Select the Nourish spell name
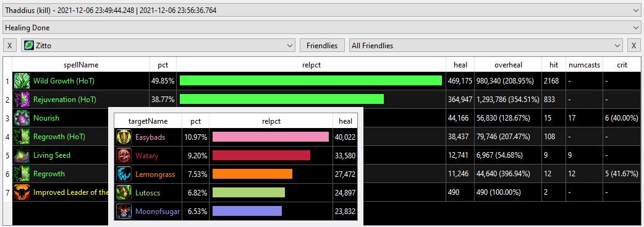 [x=46, y=118]
